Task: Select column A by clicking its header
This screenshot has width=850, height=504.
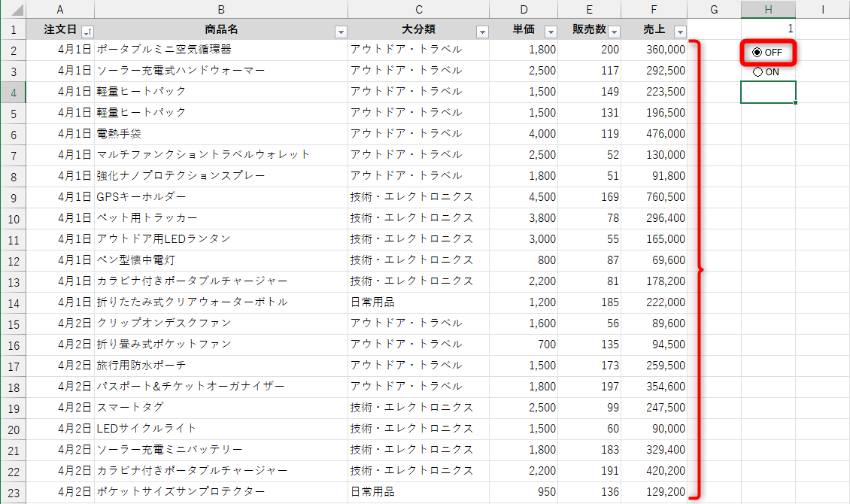Action: click(x=59, y=8)
